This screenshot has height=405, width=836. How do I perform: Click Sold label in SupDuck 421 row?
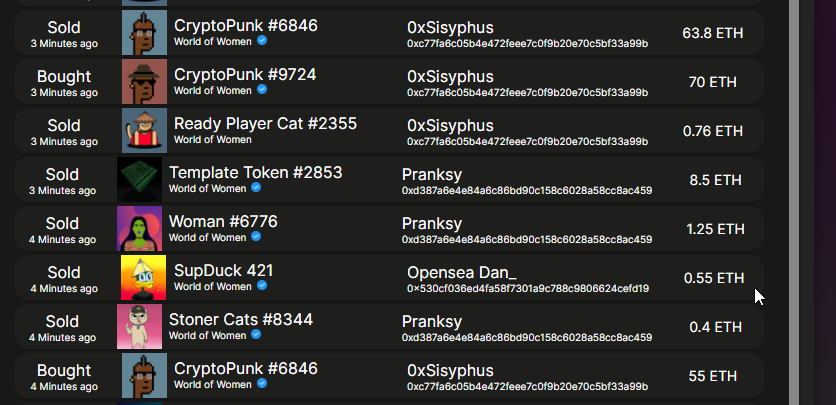64,273
